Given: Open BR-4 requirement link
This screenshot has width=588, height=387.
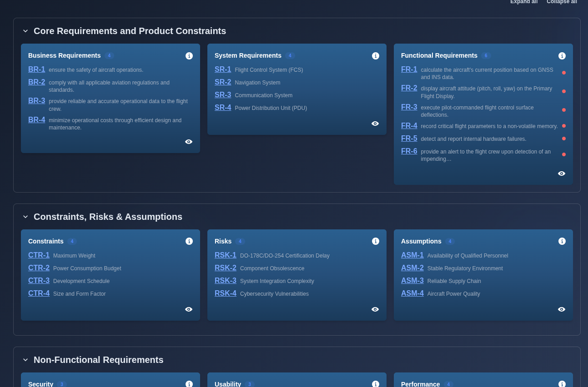Looking at the screenshot, I should pyautogui.click(x=37, y=120).
